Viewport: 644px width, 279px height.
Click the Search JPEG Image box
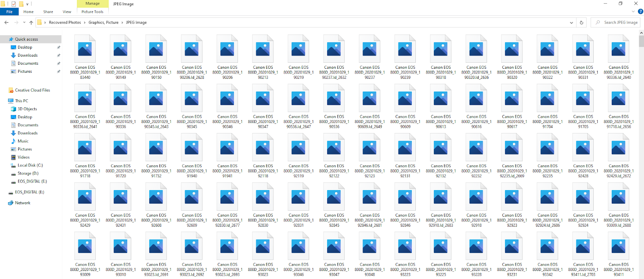pos(615,23)
